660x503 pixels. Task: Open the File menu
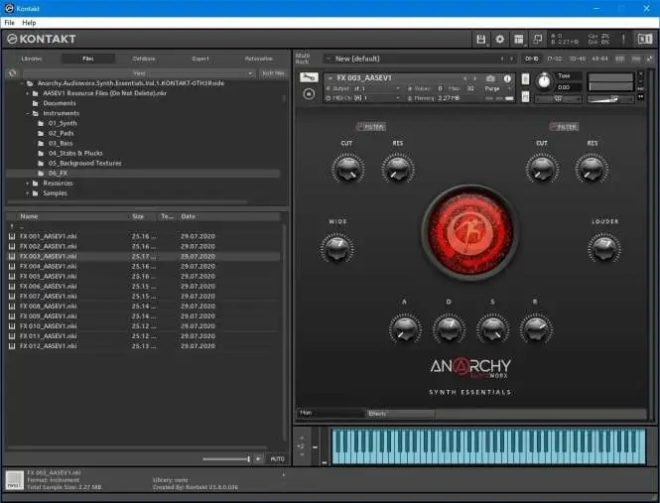pos(10,23)
